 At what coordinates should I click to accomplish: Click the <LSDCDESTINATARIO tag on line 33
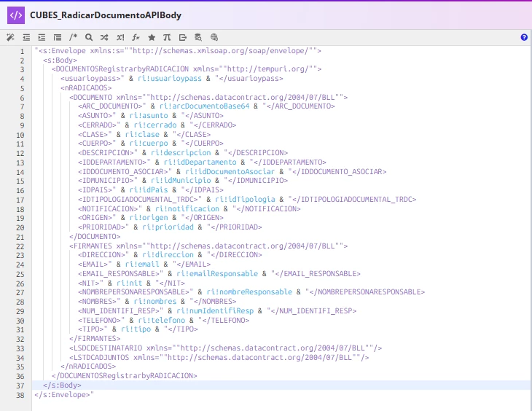[106, 348]
